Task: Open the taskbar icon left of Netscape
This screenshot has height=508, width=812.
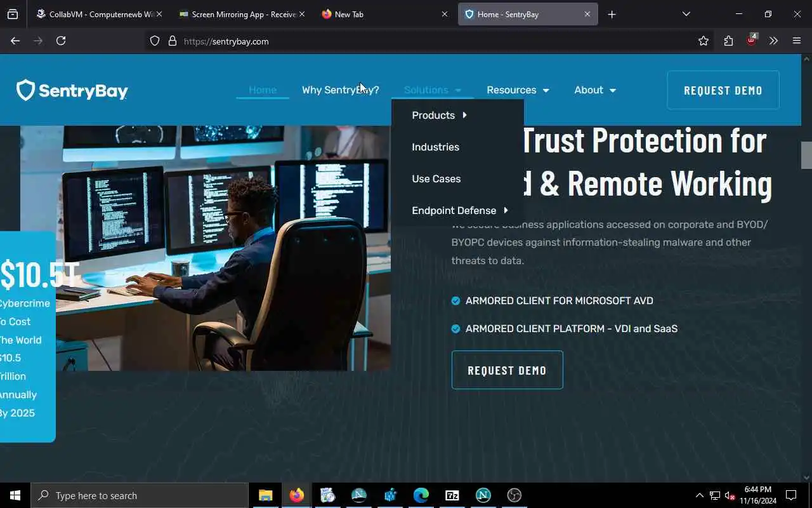Action: click(327, 495)
